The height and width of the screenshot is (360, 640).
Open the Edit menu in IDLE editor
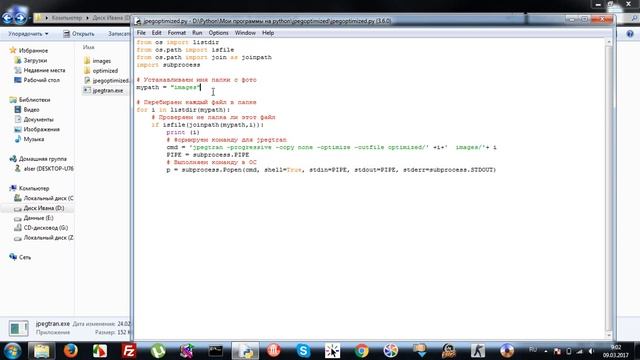[x=156, y=33]
